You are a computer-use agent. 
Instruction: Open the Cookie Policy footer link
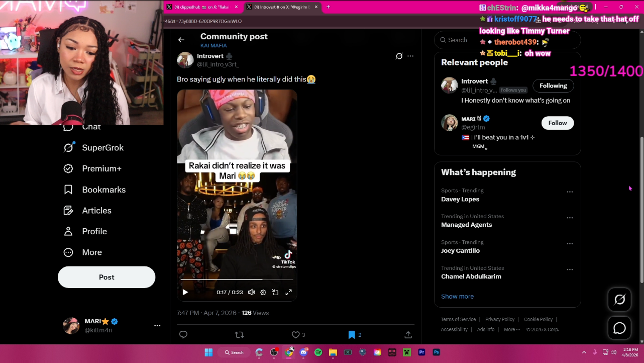click(x=538, y=320)
